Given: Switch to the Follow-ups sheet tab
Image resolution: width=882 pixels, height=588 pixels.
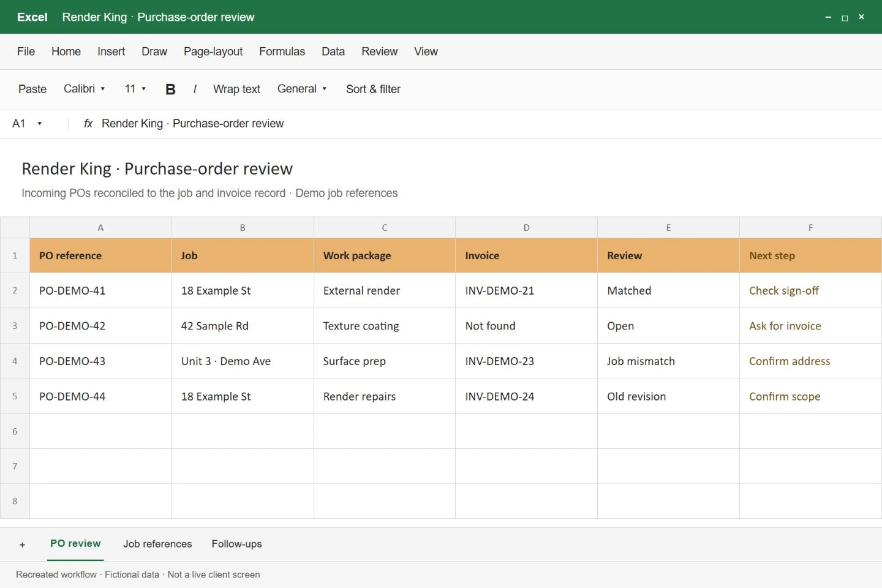Looking at the screenshot, I should point(236,544).
